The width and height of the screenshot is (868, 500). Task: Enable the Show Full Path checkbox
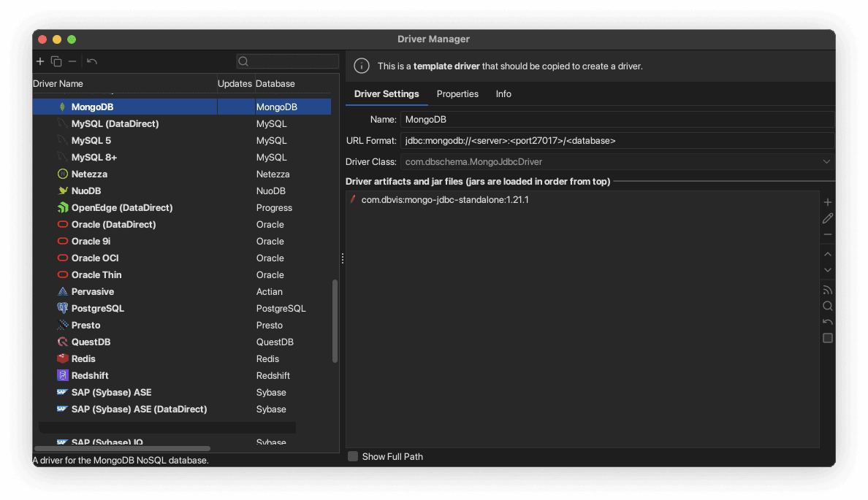[x=354, y=456]
